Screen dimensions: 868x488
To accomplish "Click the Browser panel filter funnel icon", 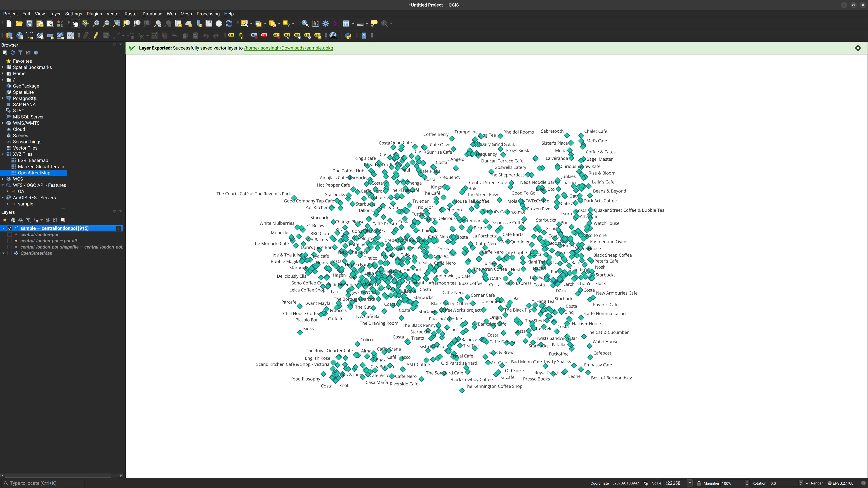I will [21, 53].
